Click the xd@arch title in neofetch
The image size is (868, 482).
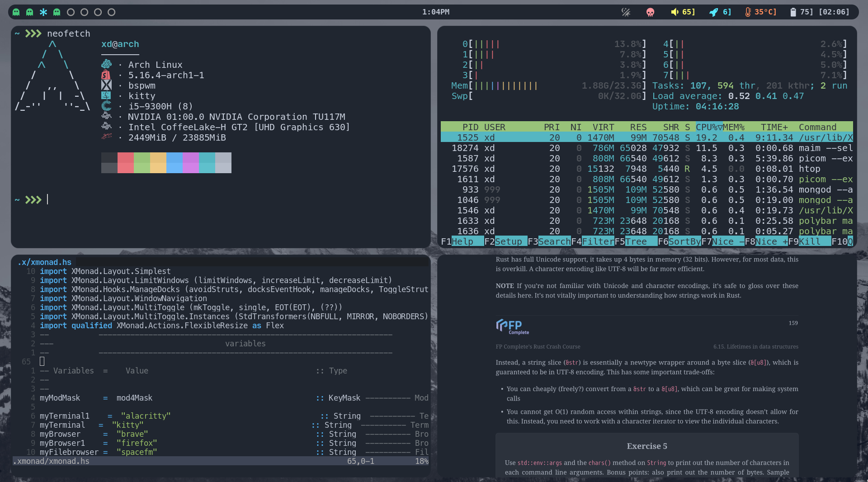(120, 44)
